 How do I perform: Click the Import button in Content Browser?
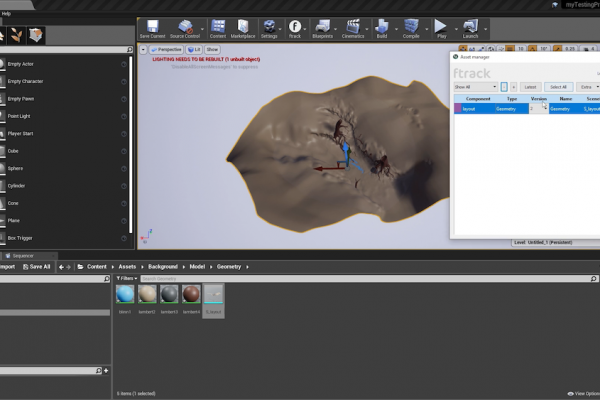click(x=8, y=267)
